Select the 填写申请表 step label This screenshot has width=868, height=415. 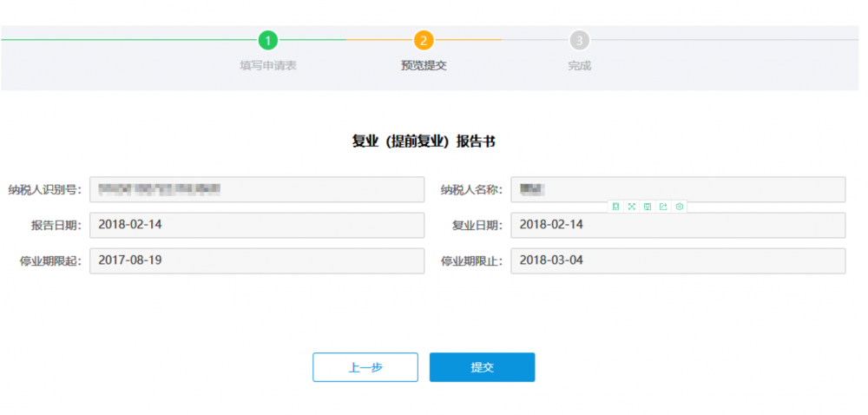[268, 65]
